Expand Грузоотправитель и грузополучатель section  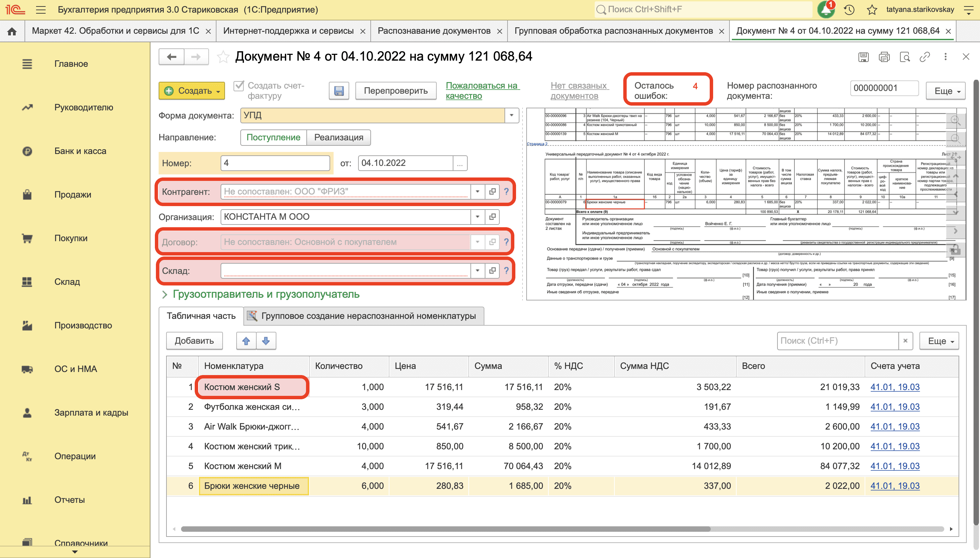[261, 294]
